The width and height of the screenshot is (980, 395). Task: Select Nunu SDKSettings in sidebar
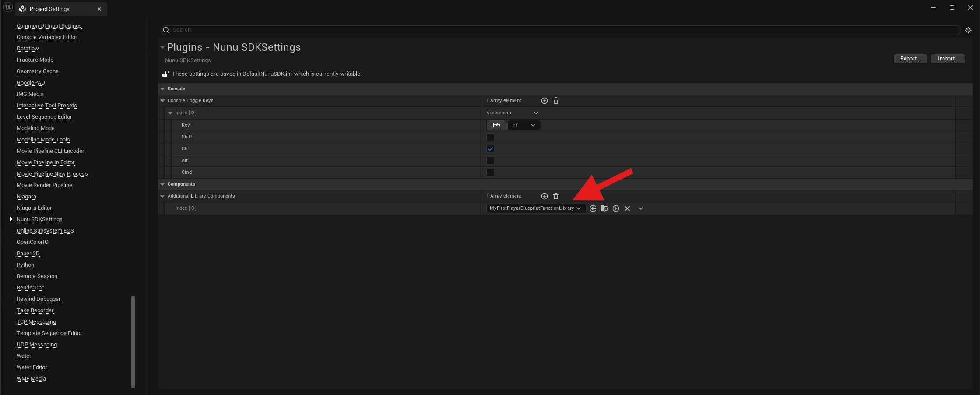tap(39, 219)
